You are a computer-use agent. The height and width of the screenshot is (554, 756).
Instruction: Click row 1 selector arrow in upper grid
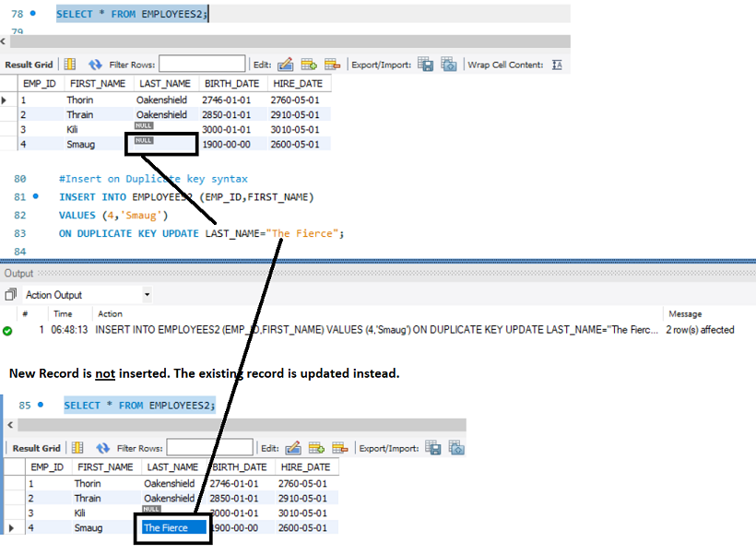[5, 100]
